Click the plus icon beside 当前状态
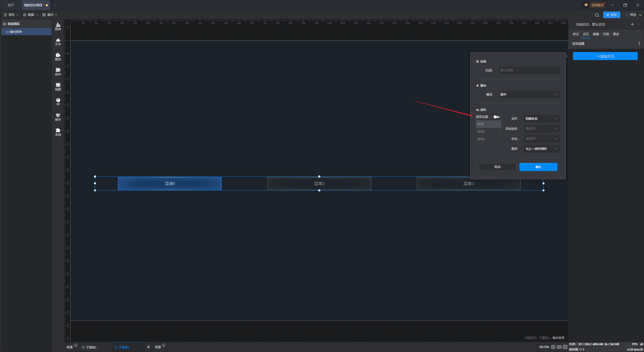 pyautogui.click(x=632, y=24)
